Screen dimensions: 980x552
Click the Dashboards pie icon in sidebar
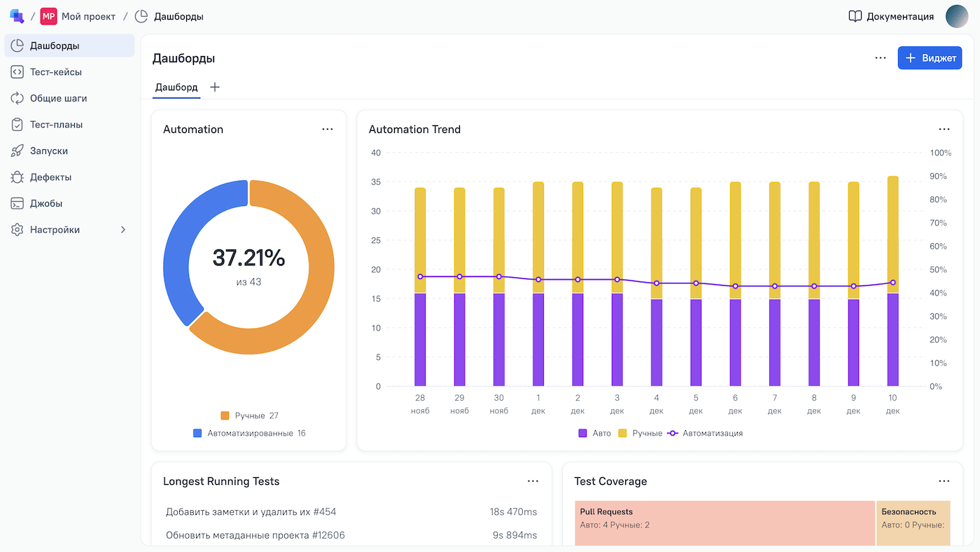tap(17, 46)
